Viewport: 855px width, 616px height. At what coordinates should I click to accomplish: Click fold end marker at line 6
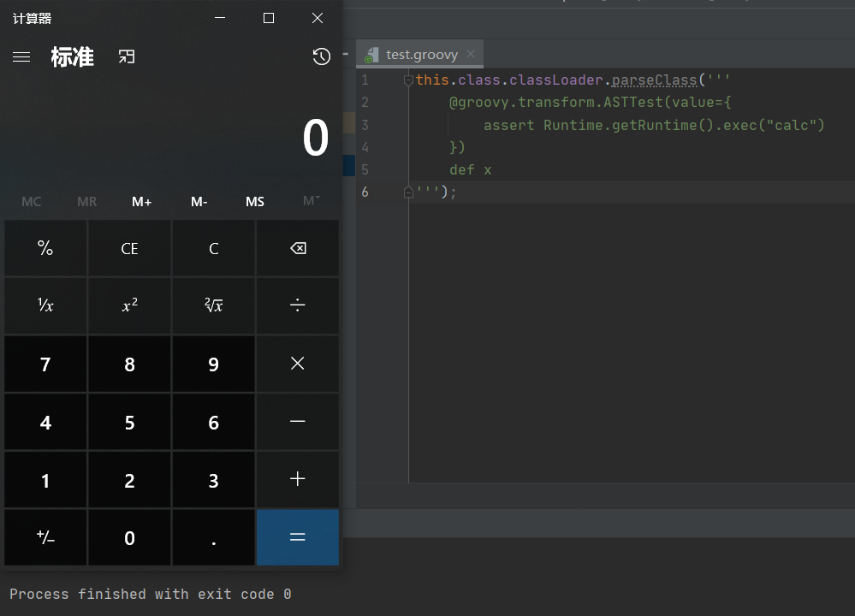tap(408, 192)
